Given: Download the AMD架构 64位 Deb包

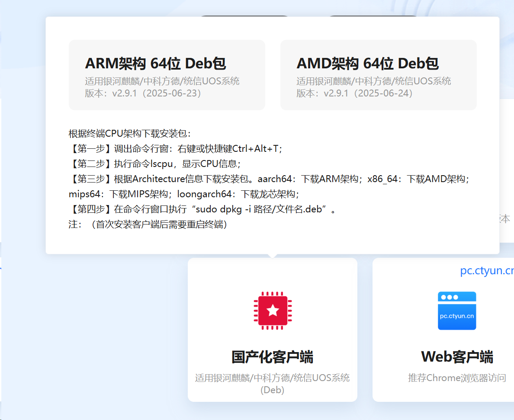Looking at the screenshot, I should pyautogui.click(x=378, y=75).
